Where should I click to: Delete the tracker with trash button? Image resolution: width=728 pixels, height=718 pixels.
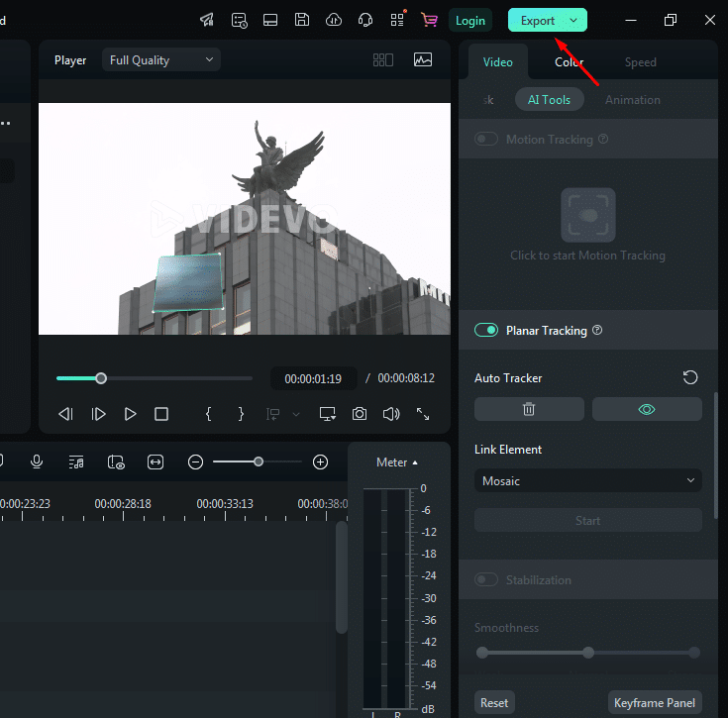click(x=529, y=409)
